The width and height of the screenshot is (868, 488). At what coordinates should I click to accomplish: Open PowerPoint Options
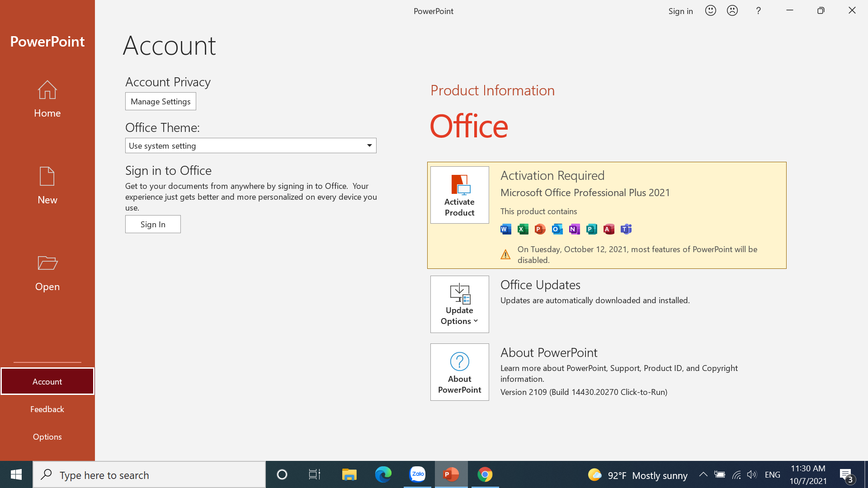tap(47, 436)
